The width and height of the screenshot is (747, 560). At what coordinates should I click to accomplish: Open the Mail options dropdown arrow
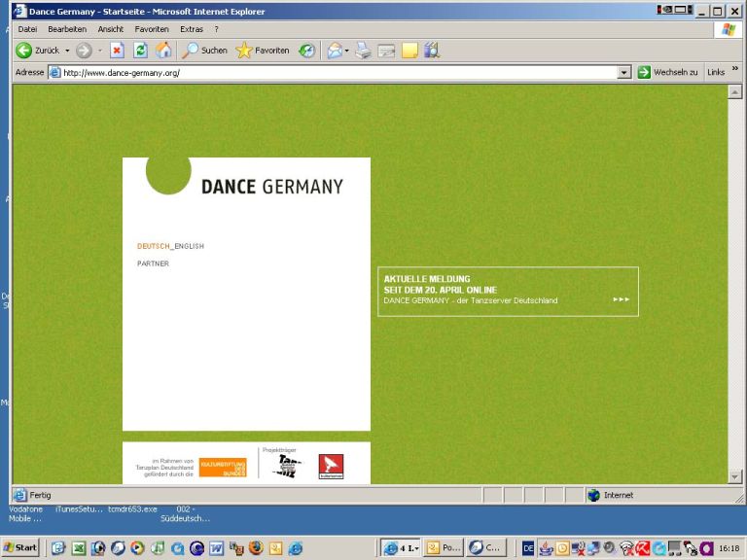pyautogui.click(x=347, y=51)
